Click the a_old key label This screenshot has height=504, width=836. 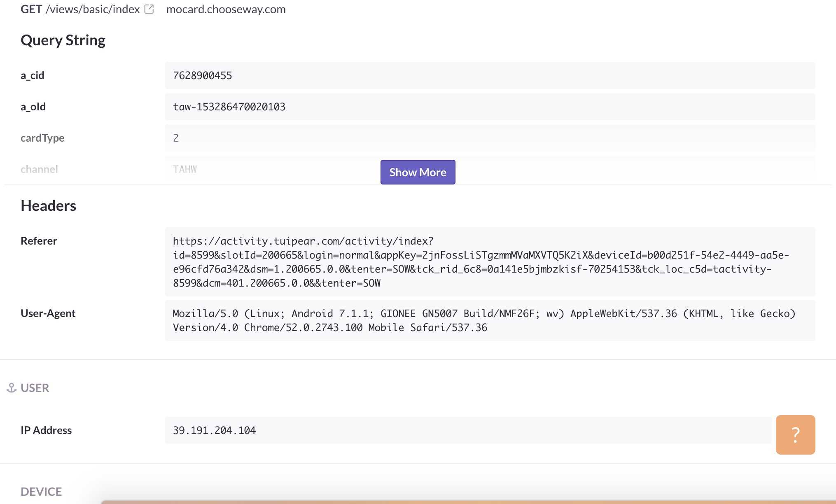(x=33, y=107)
